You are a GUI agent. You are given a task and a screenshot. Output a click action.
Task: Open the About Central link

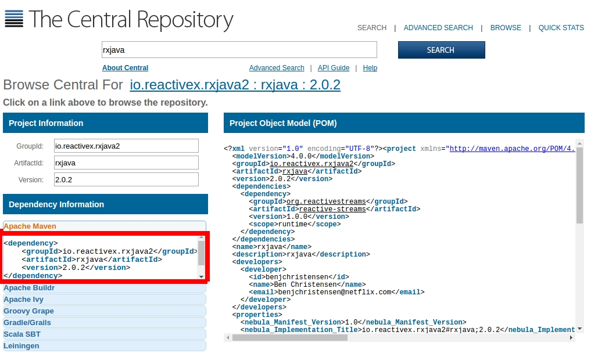tap(125, 68)
